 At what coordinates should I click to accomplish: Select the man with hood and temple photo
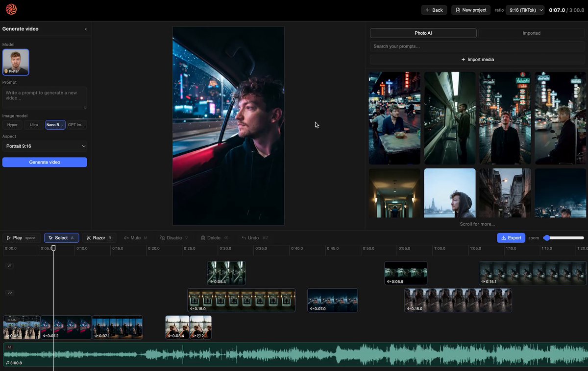pos(450,193)
